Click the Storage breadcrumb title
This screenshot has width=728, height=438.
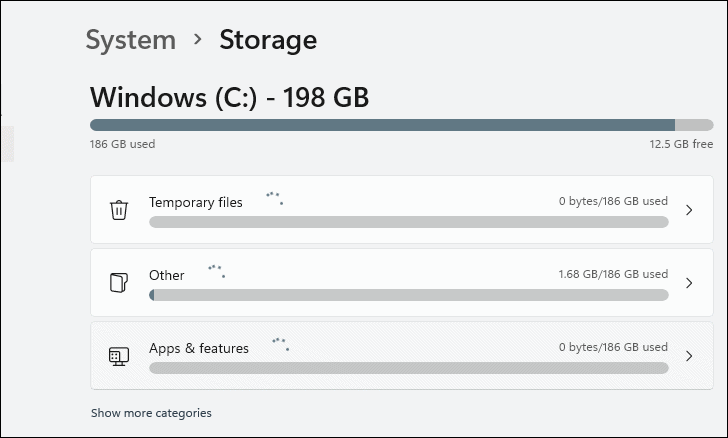(x=268, y=40)
